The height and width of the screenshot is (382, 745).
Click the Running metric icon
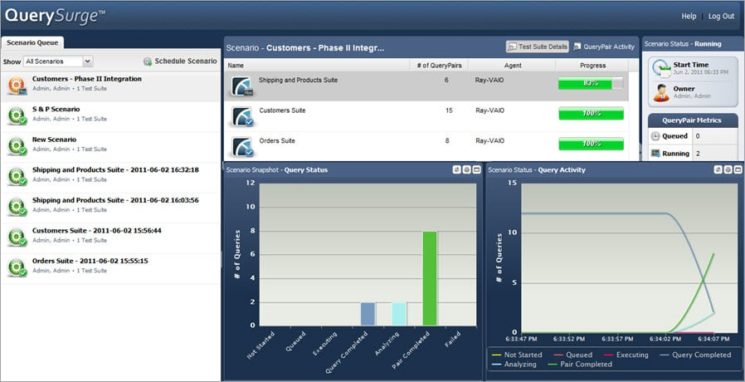pyautogui.click(x=656, y=153)
